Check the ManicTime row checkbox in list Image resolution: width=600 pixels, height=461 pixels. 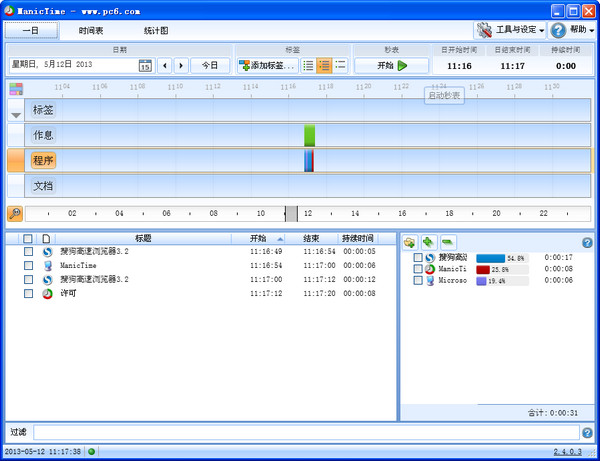point(29,266)
